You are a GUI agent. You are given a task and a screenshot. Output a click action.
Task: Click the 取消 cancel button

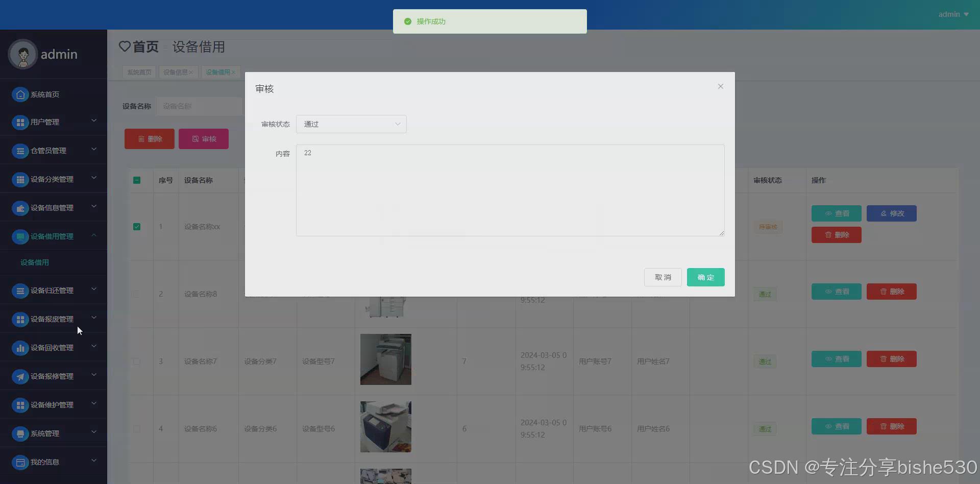coord(663,277)
